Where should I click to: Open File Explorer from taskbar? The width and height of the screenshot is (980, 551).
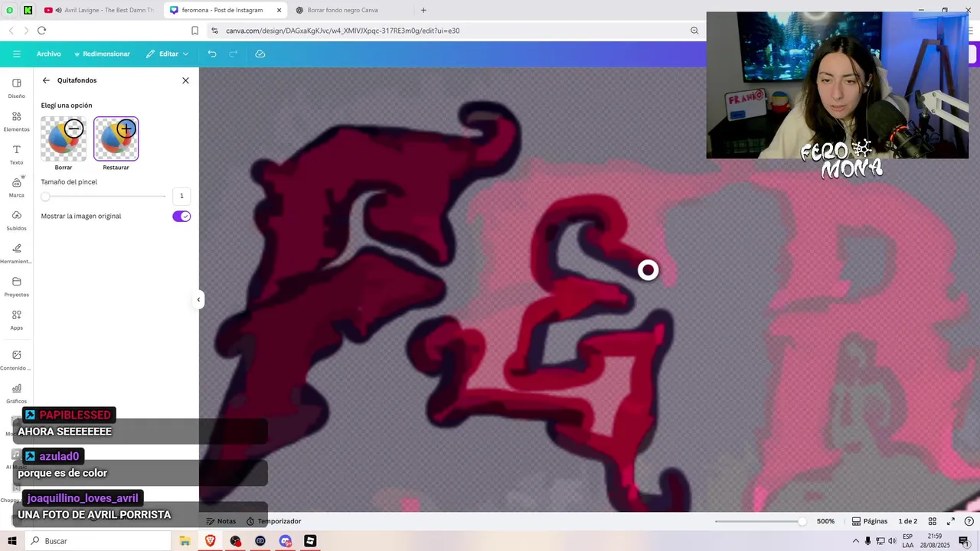[185, 541]
